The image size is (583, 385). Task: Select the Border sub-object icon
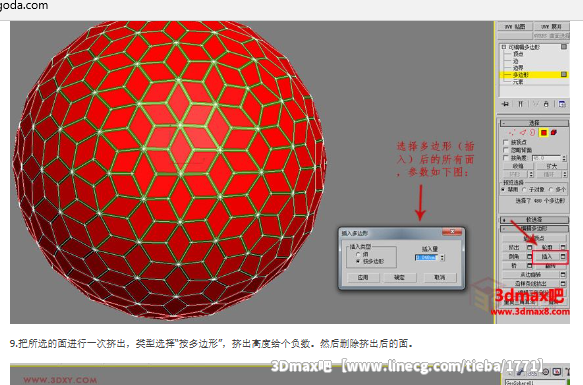tap(532, 132)
